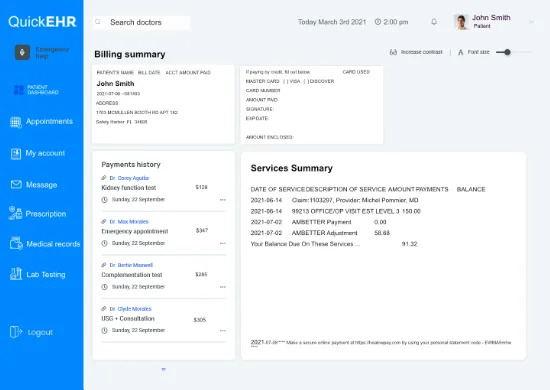Screen dimensions: 550x390
Task: Click the balance due 91.32 value
Action: 409,244
